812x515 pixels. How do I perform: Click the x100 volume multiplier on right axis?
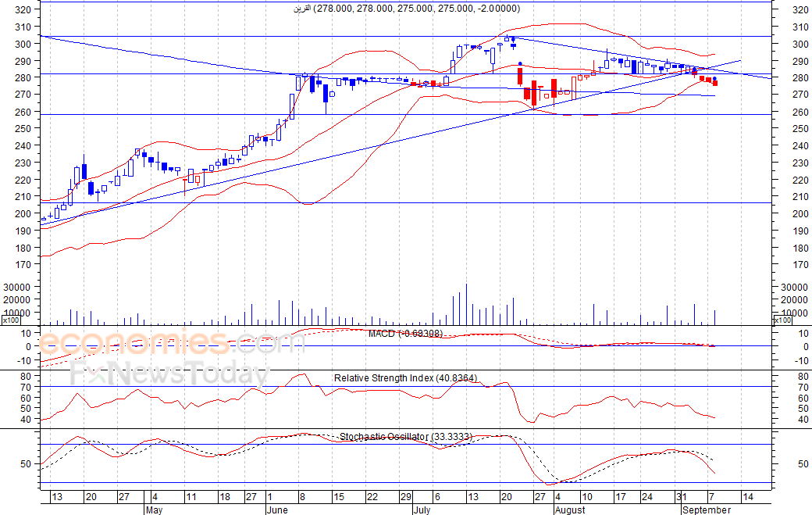(x=782, y=320)
